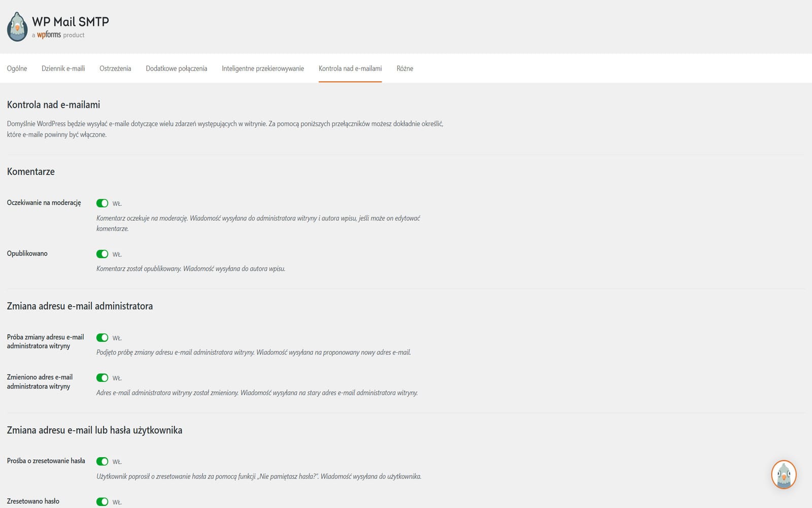
Task: Click description starting Użytkownik poprosił o zresetowanie
Action: click(259, 477)
